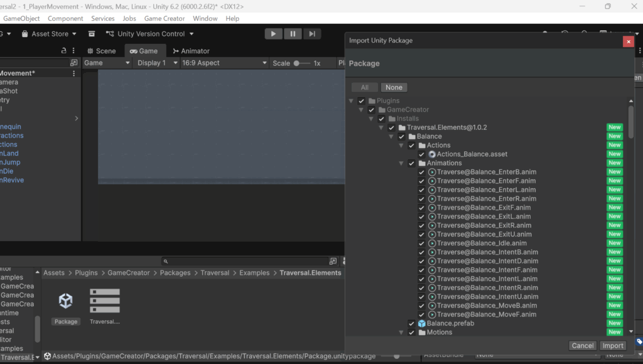Open the 16:9 Aspect dropdown

pos(224,63)
